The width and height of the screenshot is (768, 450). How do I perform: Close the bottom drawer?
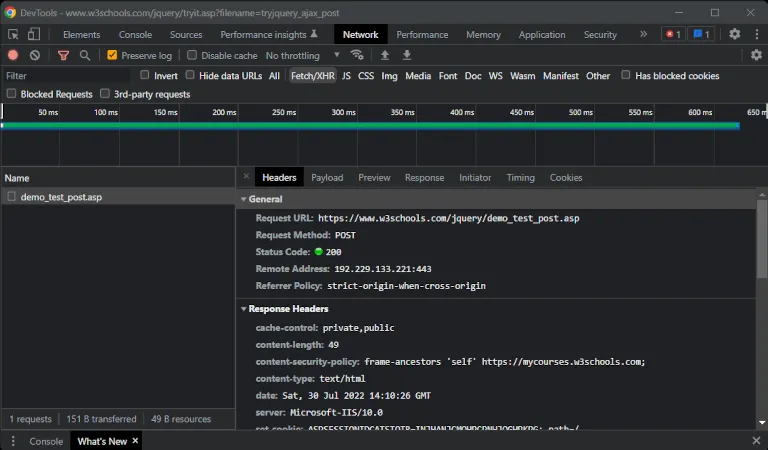tap(756, 440)
